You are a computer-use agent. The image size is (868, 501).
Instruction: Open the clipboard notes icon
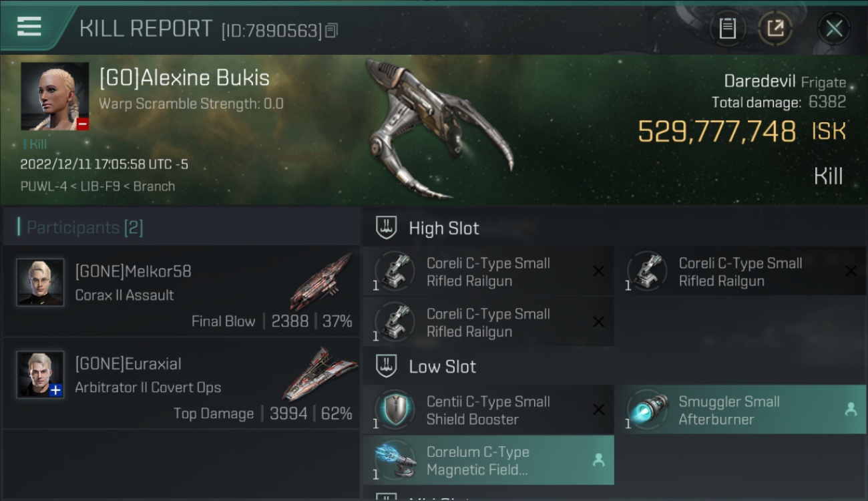click(727, 28)
